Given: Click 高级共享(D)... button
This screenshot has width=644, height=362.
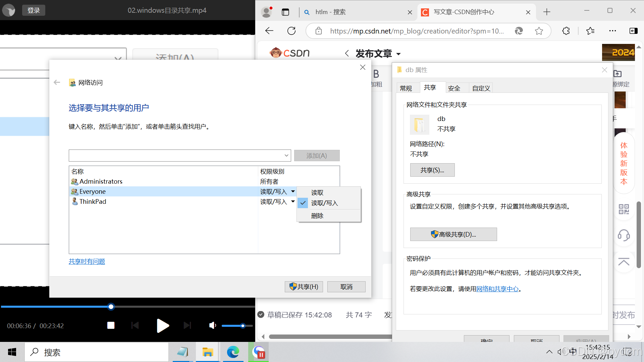Looking at the screenshot, I should pyautogui.click(x=453, y=234).
